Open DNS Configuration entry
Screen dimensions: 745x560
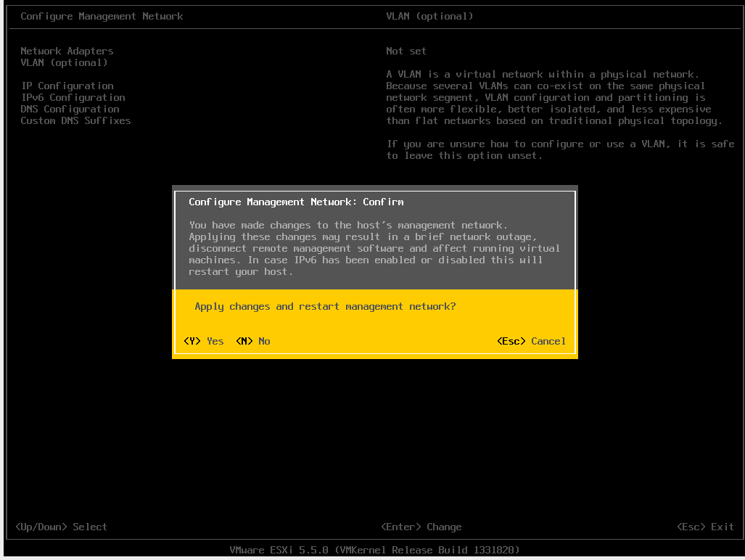(x=70, y=109)
